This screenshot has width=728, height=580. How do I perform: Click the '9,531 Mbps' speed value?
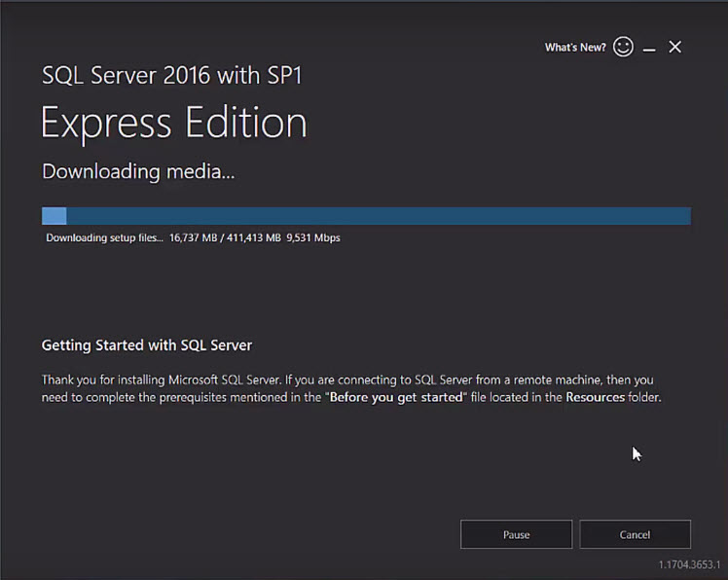[x=313, y=237]
